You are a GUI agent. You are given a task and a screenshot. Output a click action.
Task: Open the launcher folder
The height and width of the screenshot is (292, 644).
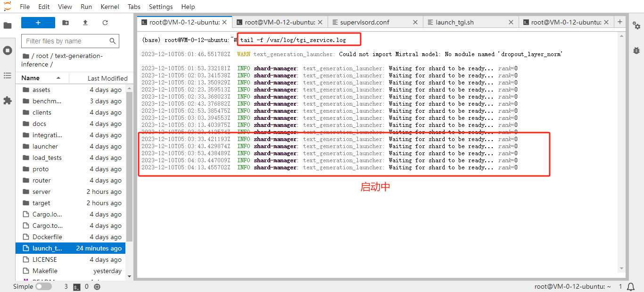[x=71, y=146]
